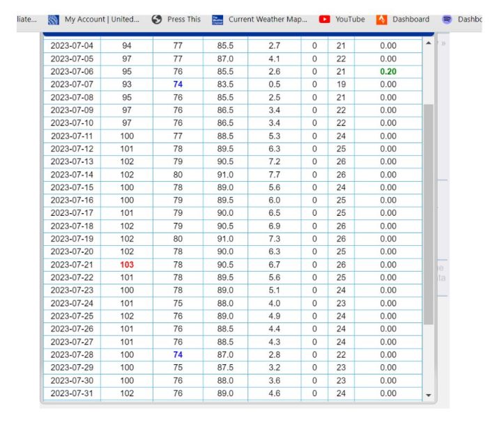Click the Press This WordPress bookmark icon

click(157, 19)
